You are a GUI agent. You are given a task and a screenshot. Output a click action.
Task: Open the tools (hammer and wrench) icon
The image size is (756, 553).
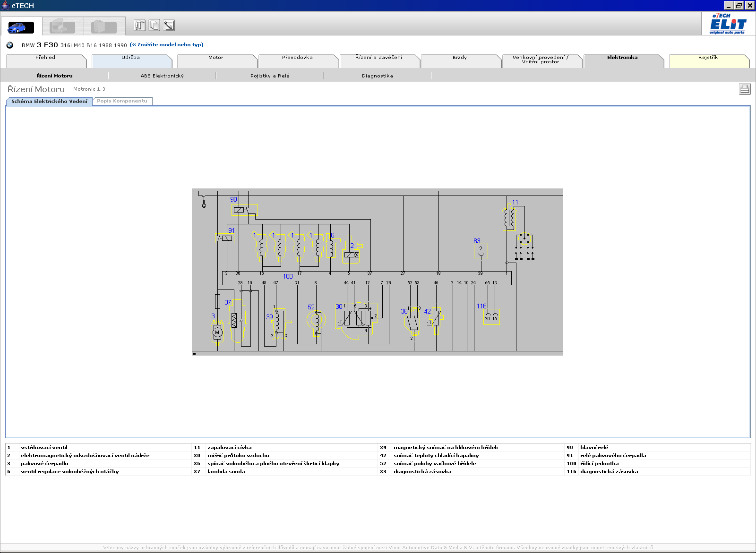pyautogui.click(x=139, y=26)
